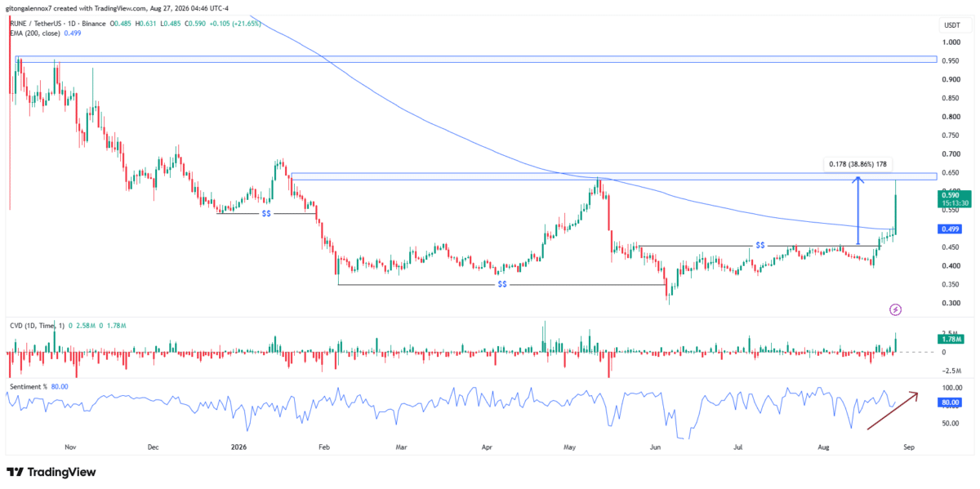Click the purple lightning bolt icon
This screenshot has width=980, height=489.
[896, 309]
